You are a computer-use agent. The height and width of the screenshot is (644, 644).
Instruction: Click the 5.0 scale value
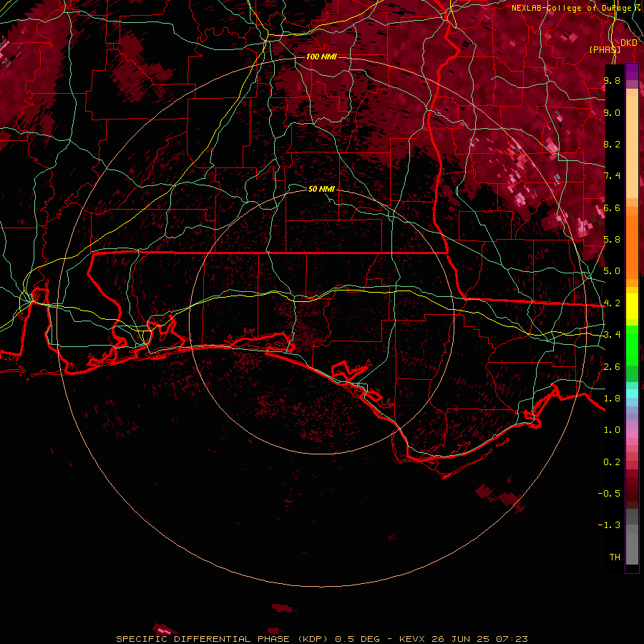click(612, 271)
